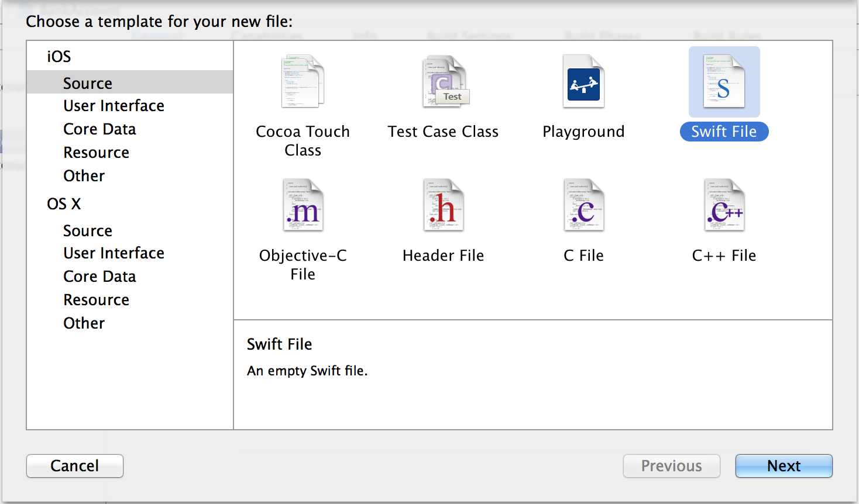The image size is (859, 504).
Task: Select Other under the OS X section
Action: pos(84,323)
